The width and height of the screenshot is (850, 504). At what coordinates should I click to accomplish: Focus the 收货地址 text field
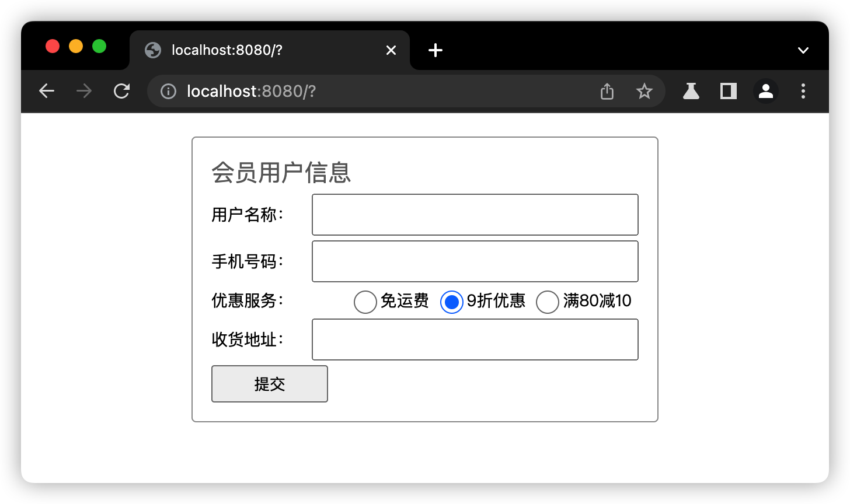475,339
